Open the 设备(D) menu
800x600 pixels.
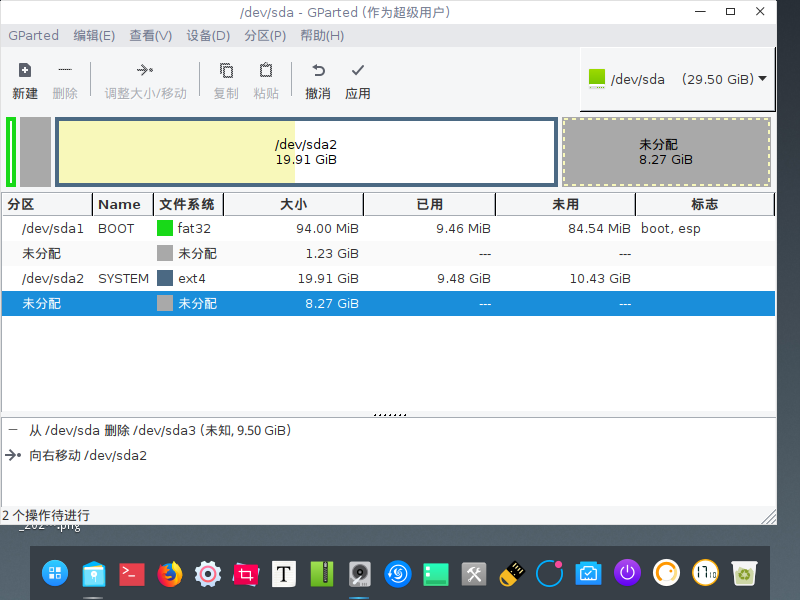point(208,36)
